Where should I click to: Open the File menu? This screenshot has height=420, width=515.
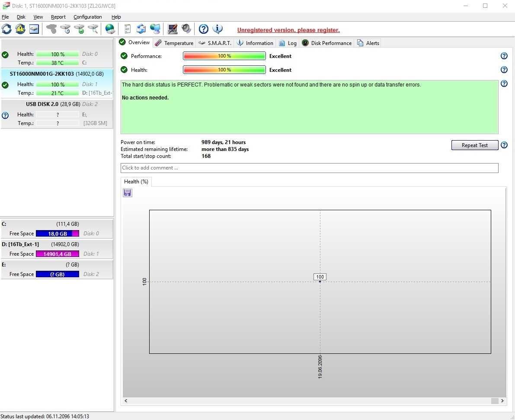[x=5, y=17]
